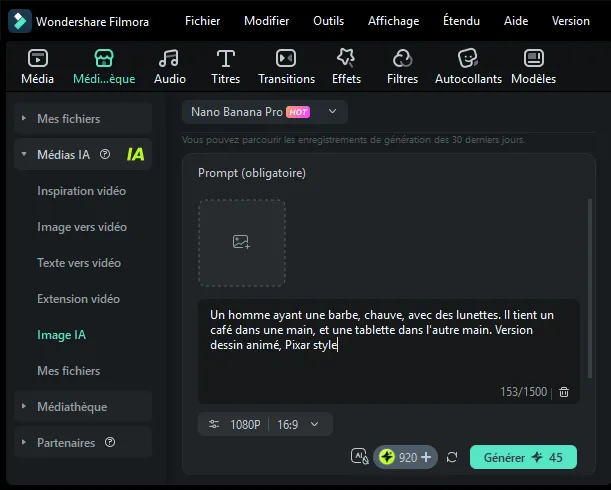Click the help icon next to Médias IA
The height and width of the screenshot is (490, 611).
(x=105, y=154)
